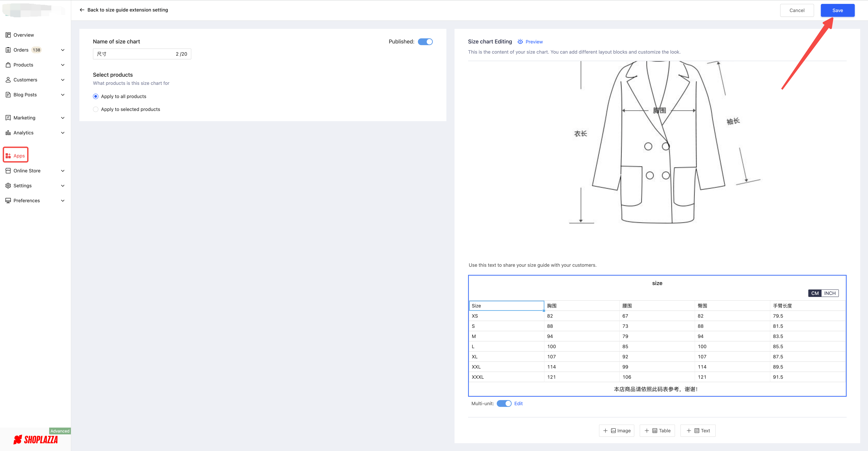Screen dimensions: 868x451
Task: Click the Orders clipboard icon
Action: click(x=8, y=50)
